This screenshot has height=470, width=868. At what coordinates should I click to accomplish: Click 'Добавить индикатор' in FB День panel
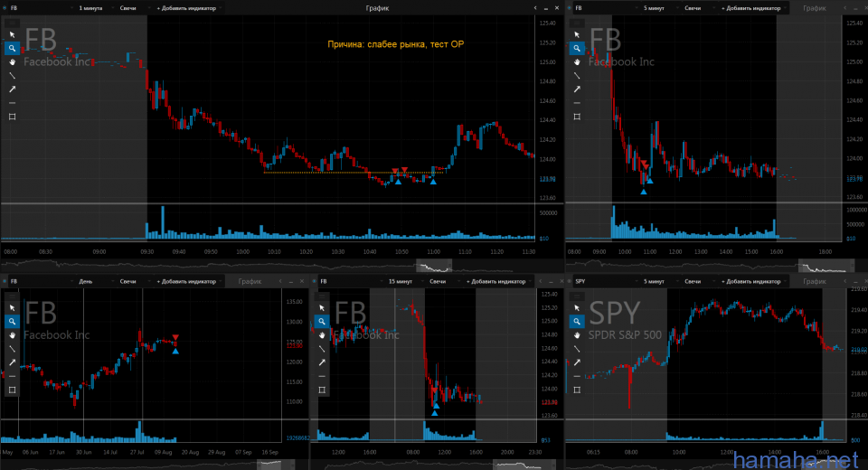tap(188, 281)
